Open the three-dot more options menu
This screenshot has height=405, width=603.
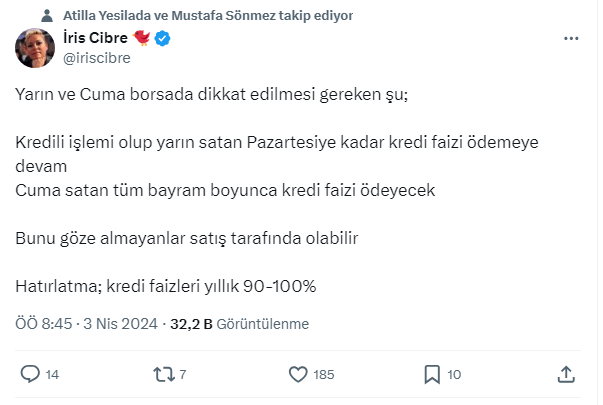click(x=571, y=39)
